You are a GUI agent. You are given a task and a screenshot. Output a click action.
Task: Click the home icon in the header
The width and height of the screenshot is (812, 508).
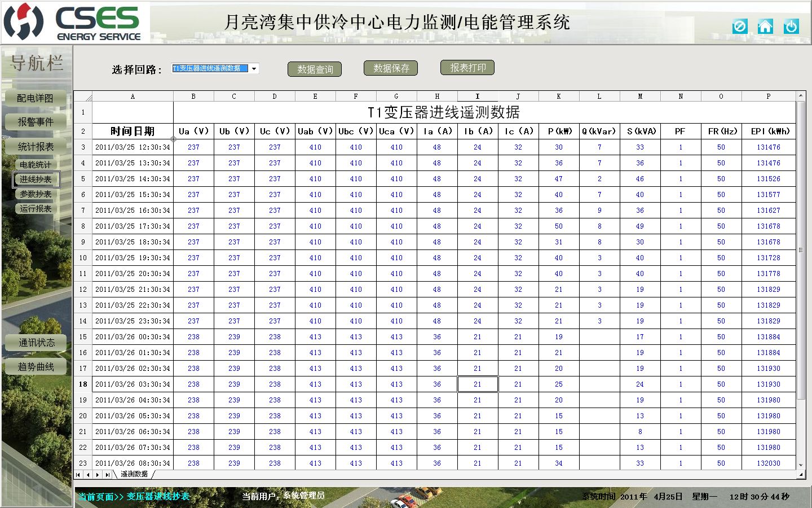(x=765, y=27)
